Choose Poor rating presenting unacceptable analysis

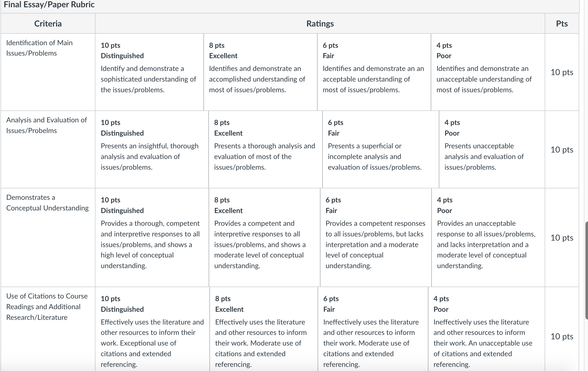492,149
